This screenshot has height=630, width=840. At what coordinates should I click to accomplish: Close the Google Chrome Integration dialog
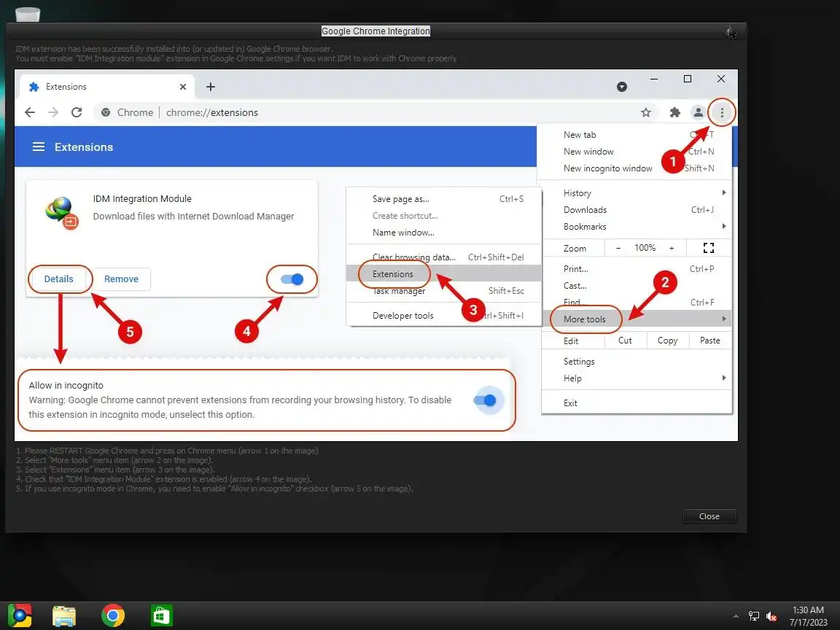[x=731, y=33]
